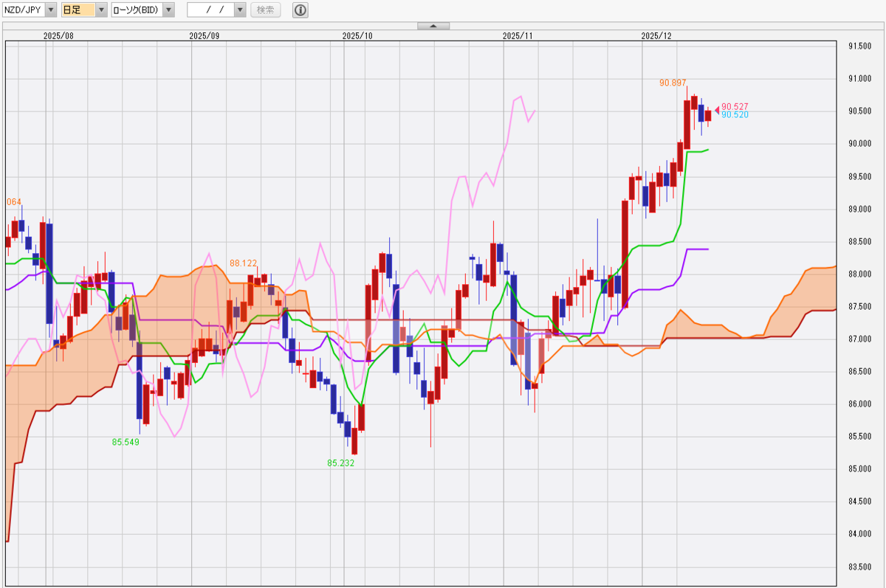886x588 pixels.
Task: Click the pink current price arrow marker
Action: (x=716, y=111)
